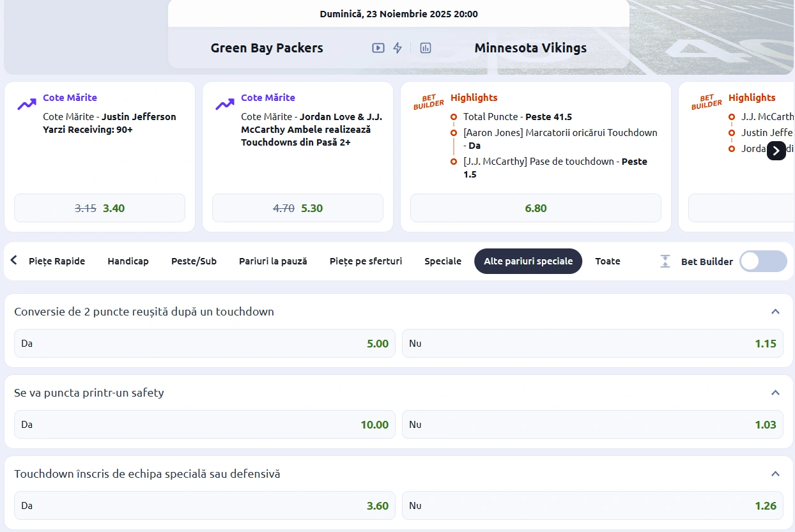795x532 pixels.
Task: Open the match video stream icon
Action: [x=379, y=47]
